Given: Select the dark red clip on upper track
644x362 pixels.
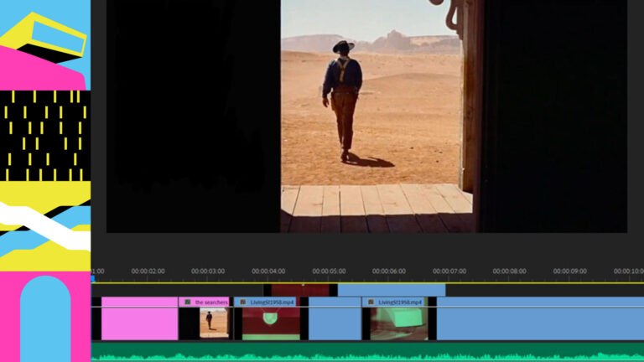Looking at the screenshot, I should click(299, 290).
